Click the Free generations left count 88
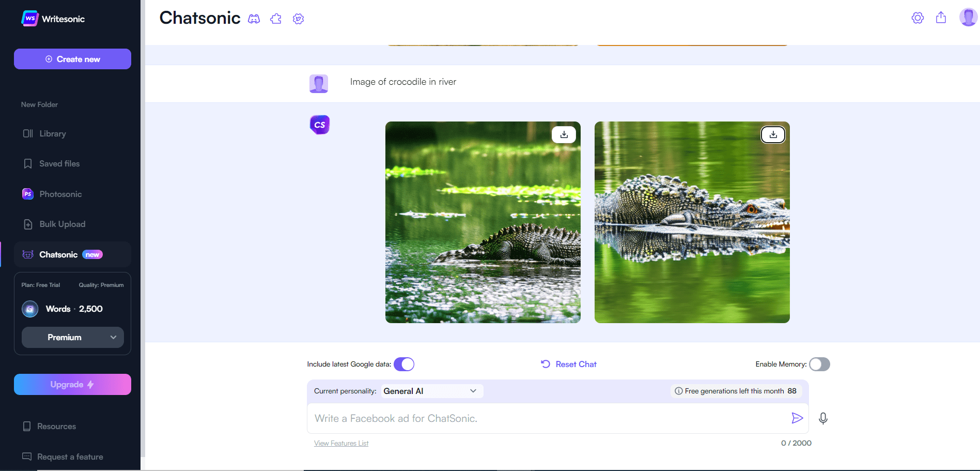This screenshot has width=980, height=471. click(792, 391)
